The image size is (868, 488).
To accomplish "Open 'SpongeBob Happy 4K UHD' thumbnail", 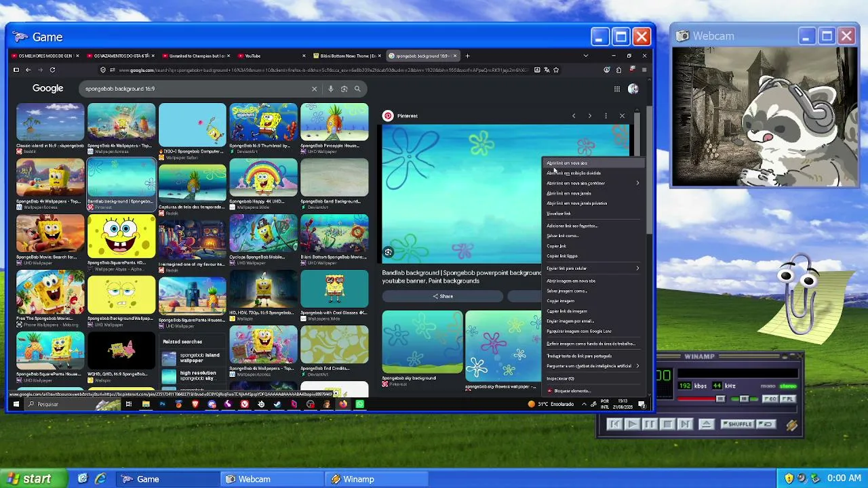I will (x=263, y=178).
